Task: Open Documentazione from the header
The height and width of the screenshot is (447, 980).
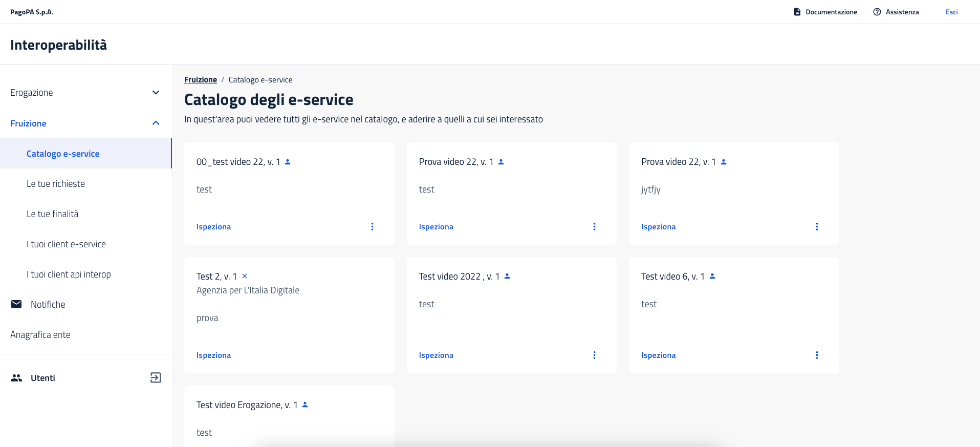Action: pos(825,12)
